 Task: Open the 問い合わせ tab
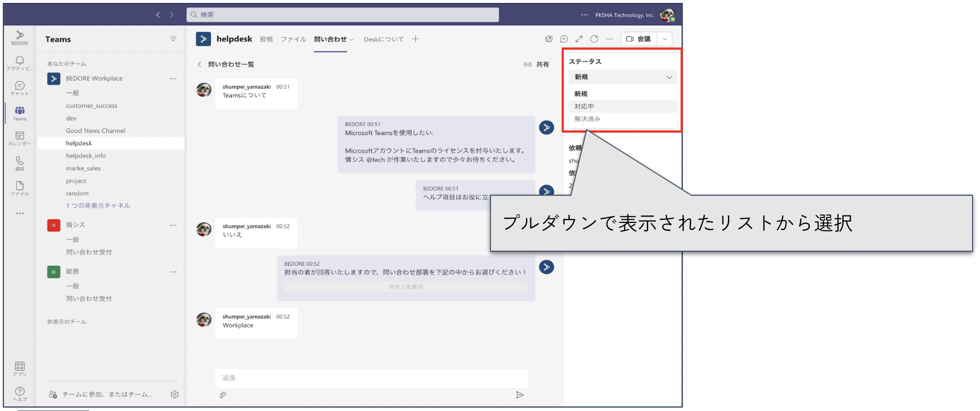(x=330, y=39)
